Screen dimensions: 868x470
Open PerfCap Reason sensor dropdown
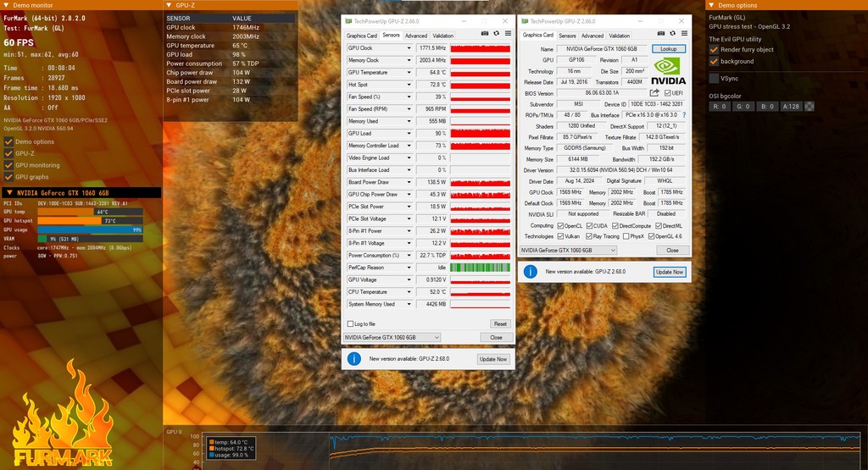(x=409, y=268)
